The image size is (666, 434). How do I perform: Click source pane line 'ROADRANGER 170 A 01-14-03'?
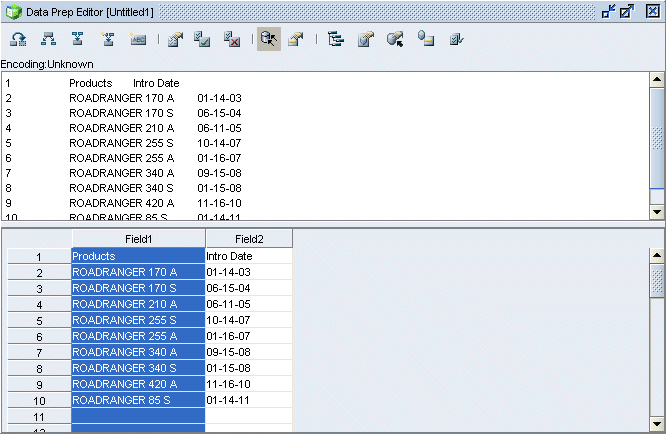[155, 98]
